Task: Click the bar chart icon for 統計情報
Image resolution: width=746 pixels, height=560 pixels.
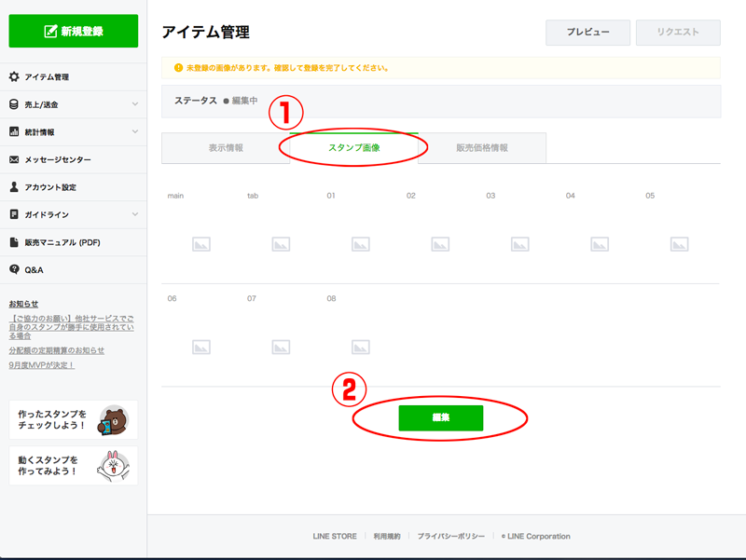Action: pyautogui.click(x=14, y=132)
